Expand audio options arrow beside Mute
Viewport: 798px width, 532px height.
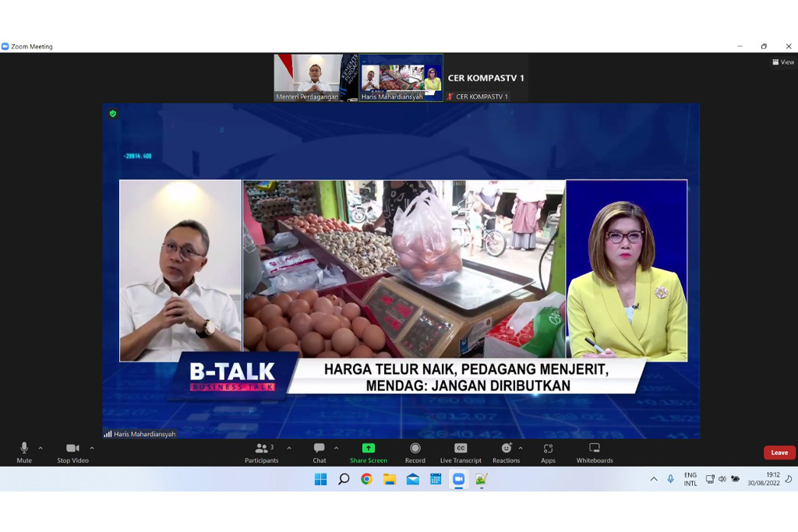[x=41, y=448]
